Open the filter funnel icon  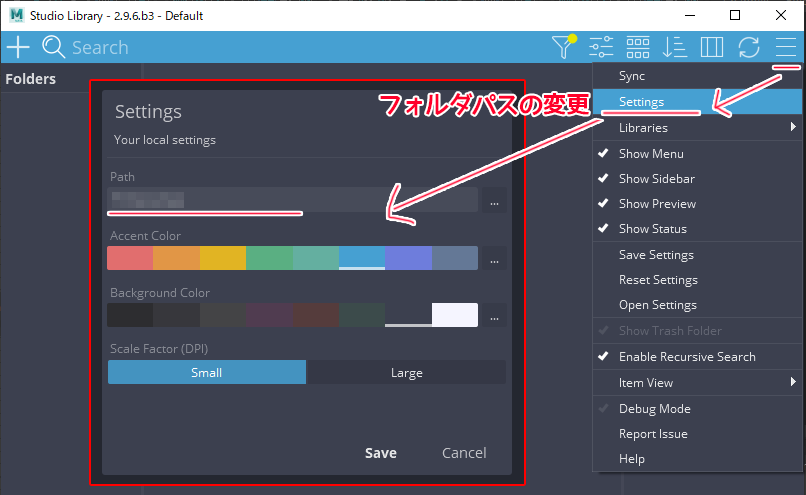563,46
